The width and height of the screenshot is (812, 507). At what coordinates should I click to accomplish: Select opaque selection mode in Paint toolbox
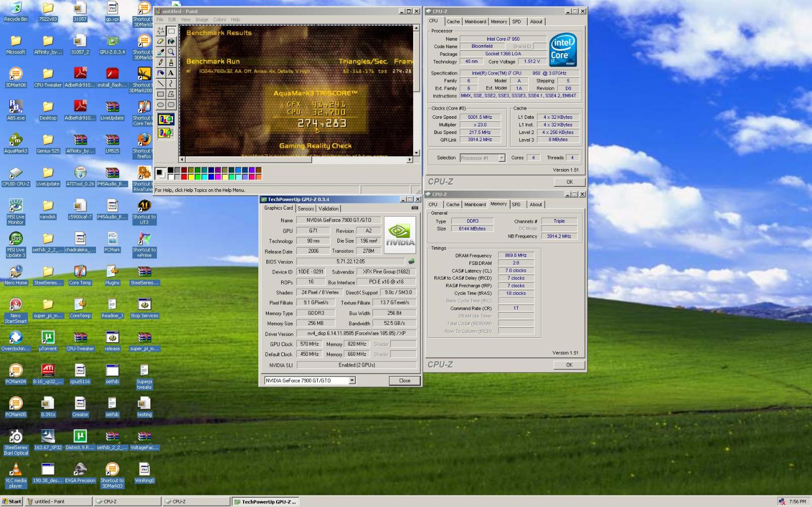coord(165,120)
